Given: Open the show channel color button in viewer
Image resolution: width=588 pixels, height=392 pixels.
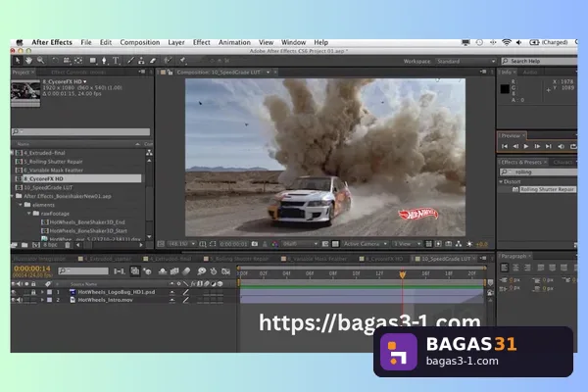Looking at the screenshot, I should click(x=274, y=244).
